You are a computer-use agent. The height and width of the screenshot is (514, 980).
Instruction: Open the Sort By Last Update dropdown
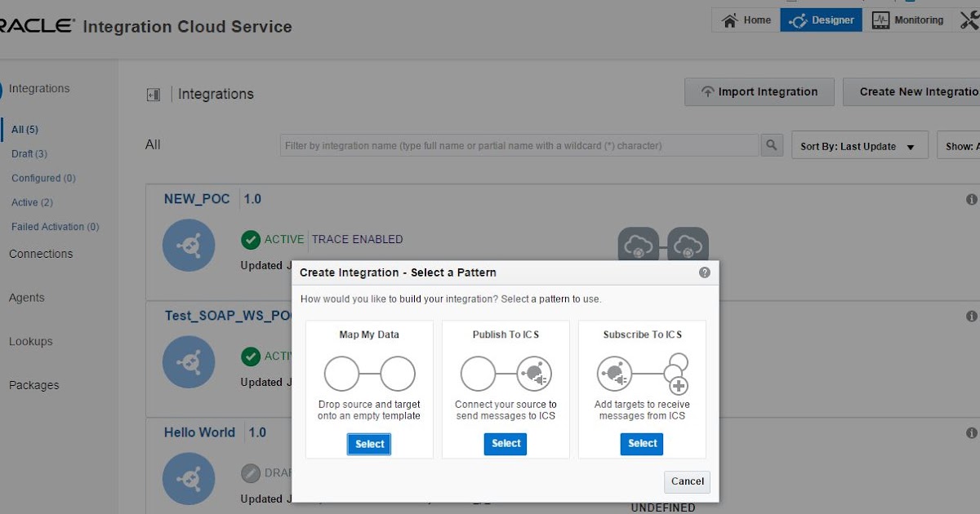pos(859,145)
